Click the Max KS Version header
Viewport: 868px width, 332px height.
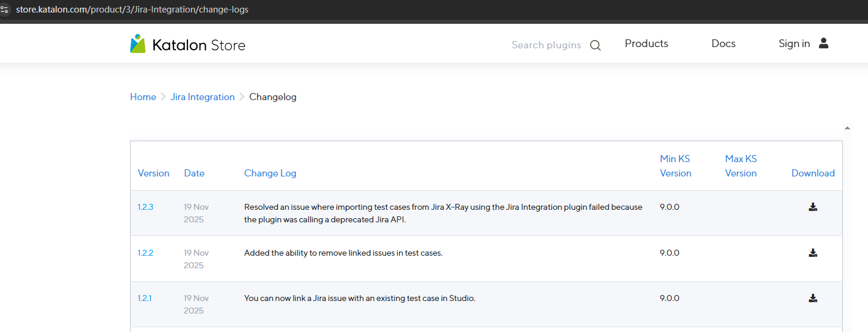click(x=741, y=166)
